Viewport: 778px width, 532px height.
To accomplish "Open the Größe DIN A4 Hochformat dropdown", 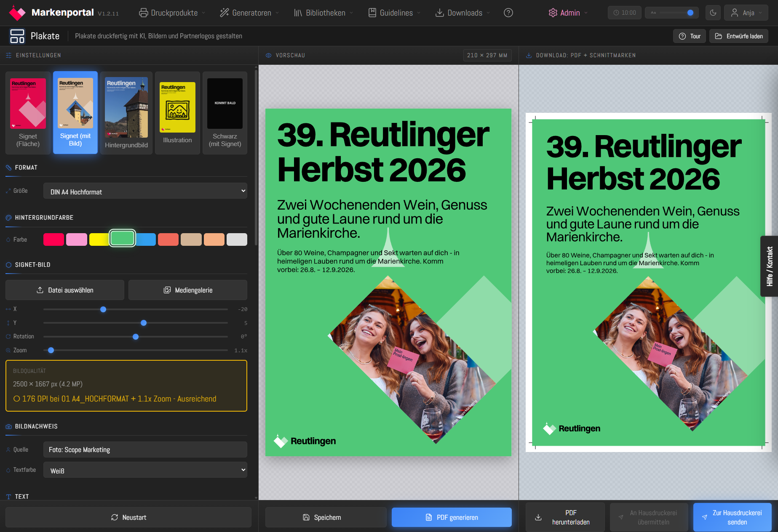I will pyautogui.click(x=145, y=191).
